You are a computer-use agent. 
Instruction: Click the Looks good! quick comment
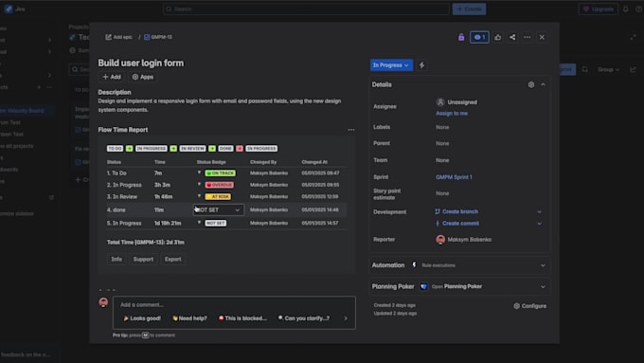142,318
